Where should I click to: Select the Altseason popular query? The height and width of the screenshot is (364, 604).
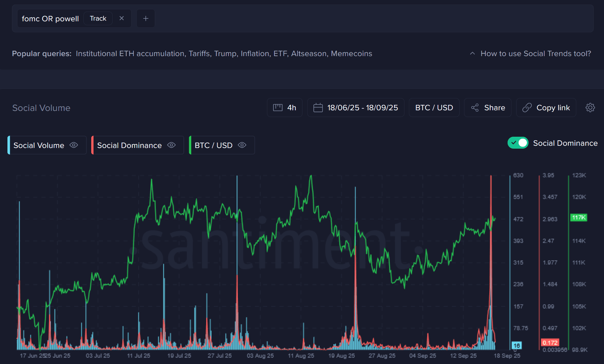click(x=308, y=53)
